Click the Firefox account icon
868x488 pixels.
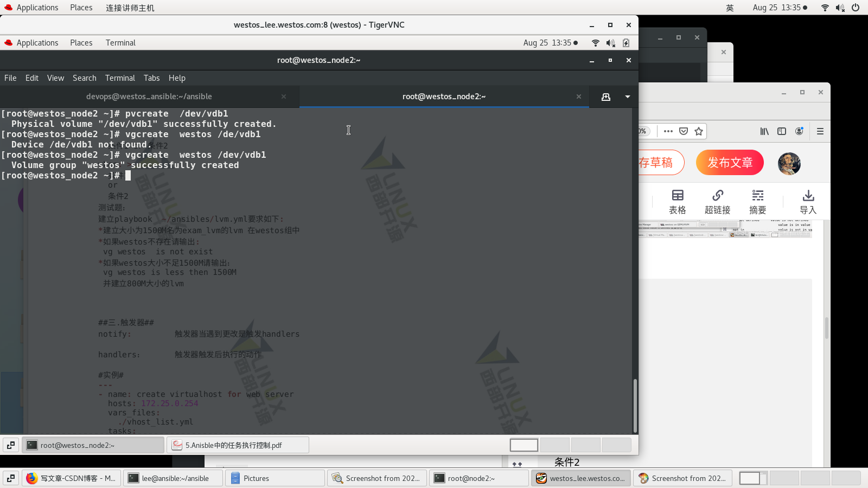tap(799, 131)
